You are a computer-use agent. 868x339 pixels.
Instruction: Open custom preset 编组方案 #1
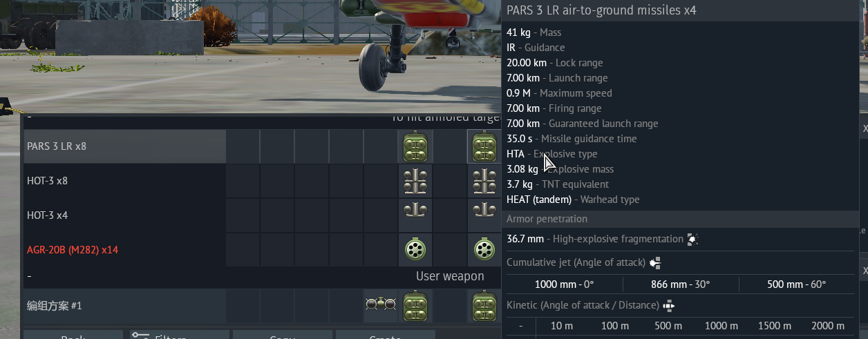[x=125, y=305]
